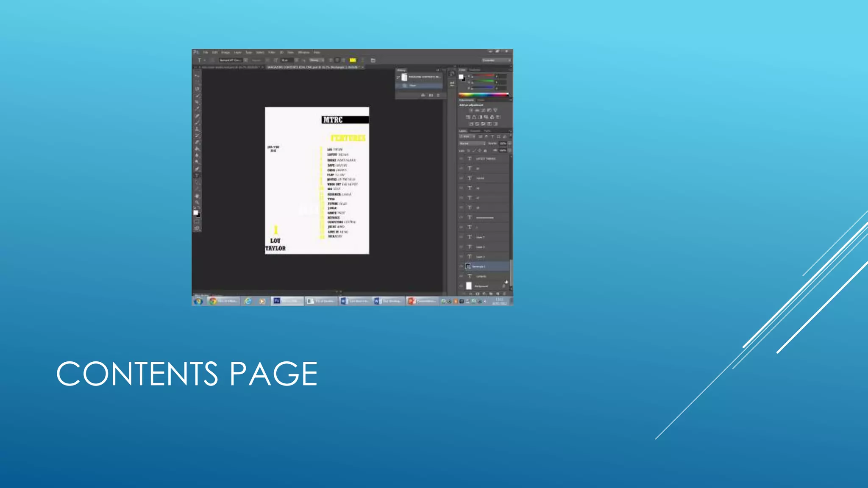Screen dimensions: 868x488
Task: Toggle visibility of LATEST TRENDS text layer
Action: point(462,158)
